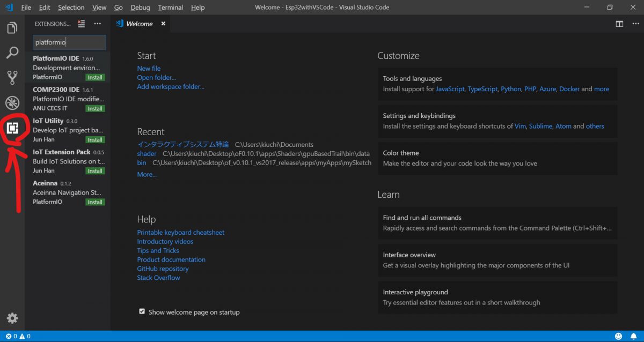Click the Sublime keybindings link

coord(540,127)
